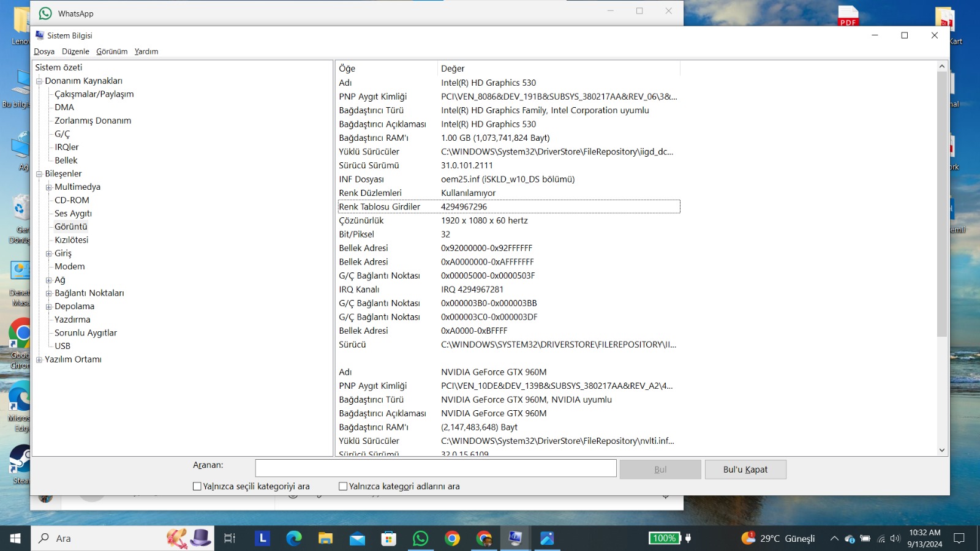980x551 pixels.
Task: Open Microsoft Edge from the taskbar
Action: click(294, 538)
